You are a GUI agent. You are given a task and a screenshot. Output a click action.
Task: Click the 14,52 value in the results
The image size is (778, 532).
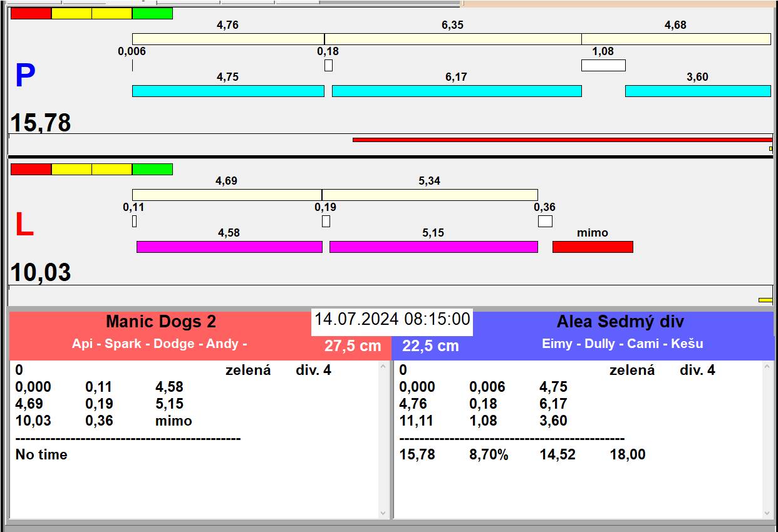pos(558,455)
